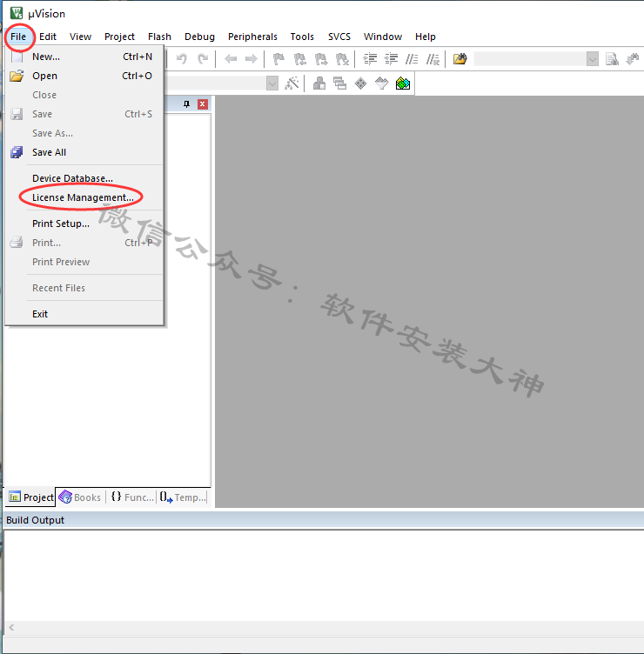
Task: Click the Comment Selection icon
Action: click(412, 59)
